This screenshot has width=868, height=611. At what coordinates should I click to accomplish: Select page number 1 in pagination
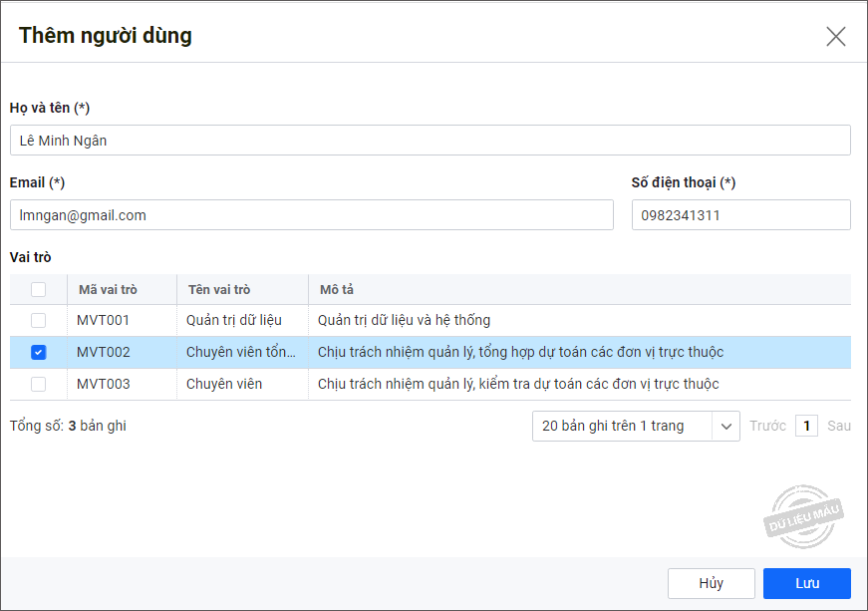coord(806,427)
